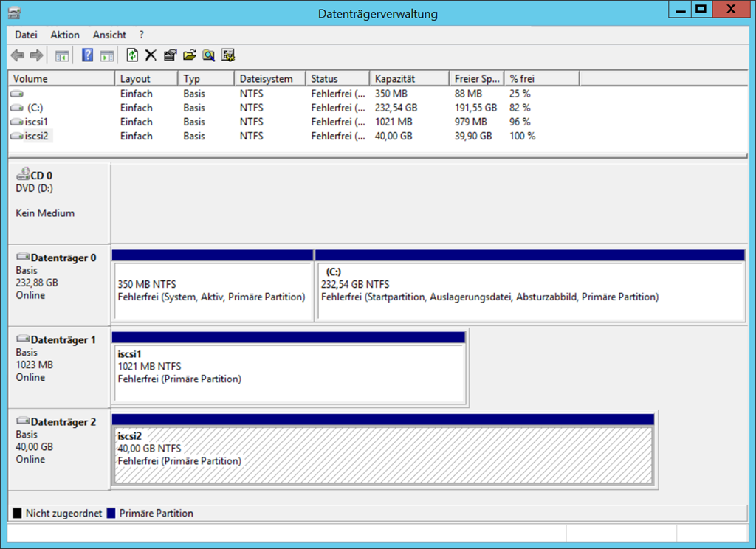Click the drive icon beside iscsi2 volume

(17, 137)
